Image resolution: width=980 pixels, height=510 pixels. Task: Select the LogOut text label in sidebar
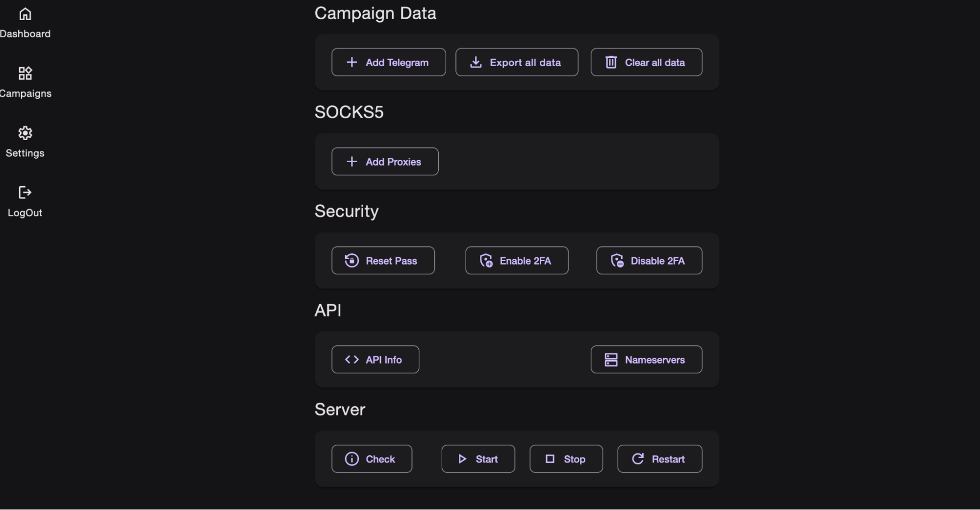point(25,213)
